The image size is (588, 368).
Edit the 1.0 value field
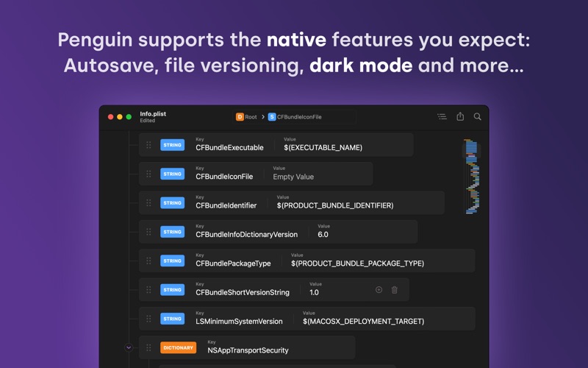(315, 292)
